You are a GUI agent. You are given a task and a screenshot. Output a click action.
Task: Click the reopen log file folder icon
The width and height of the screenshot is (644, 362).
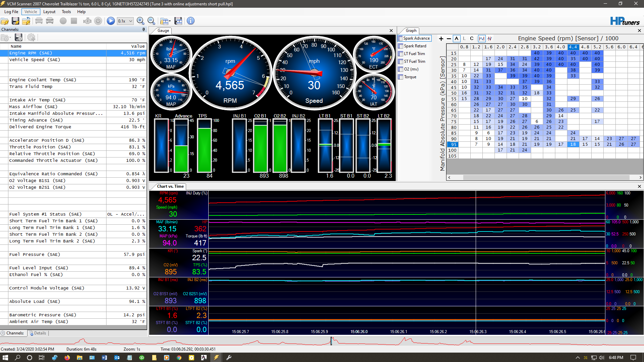coord(26,21)
